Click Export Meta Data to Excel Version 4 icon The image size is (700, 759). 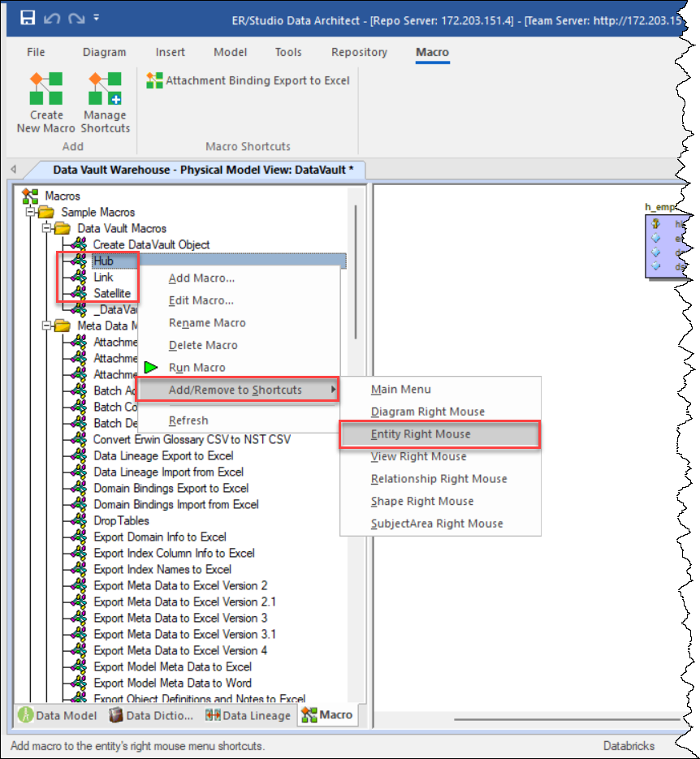[79, 650]
